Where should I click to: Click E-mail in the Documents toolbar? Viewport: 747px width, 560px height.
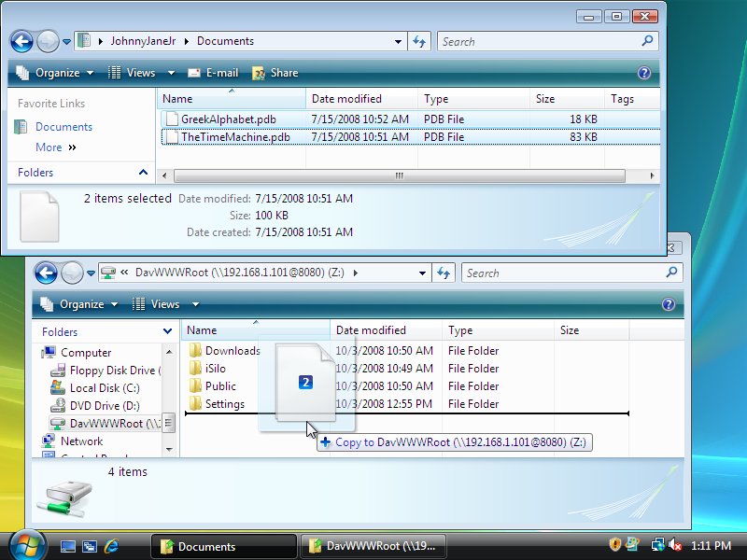point(213,73)
